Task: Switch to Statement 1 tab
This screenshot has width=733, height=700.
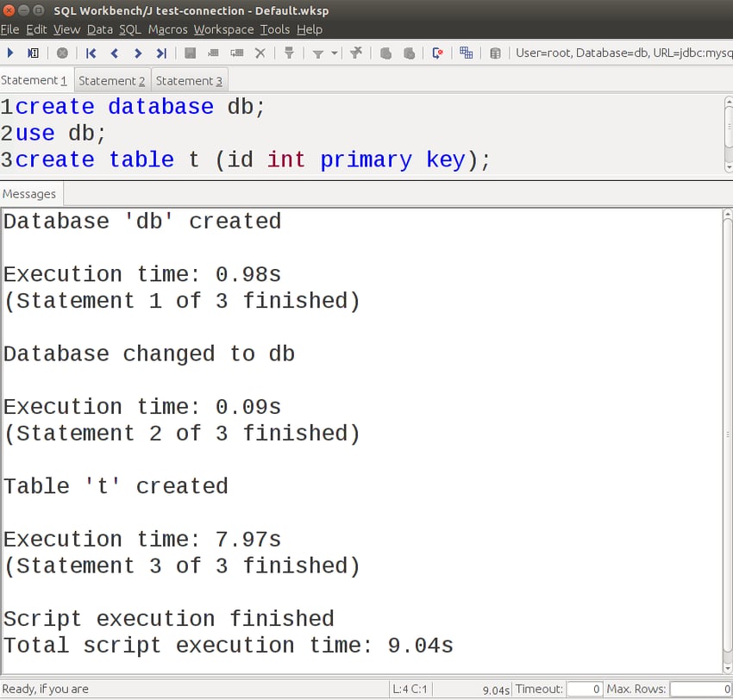Action: [34, 80]
